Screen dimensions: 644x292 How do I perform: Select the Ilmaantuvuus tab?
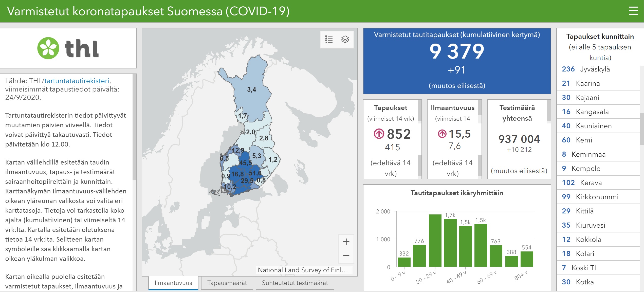[173, 283]
